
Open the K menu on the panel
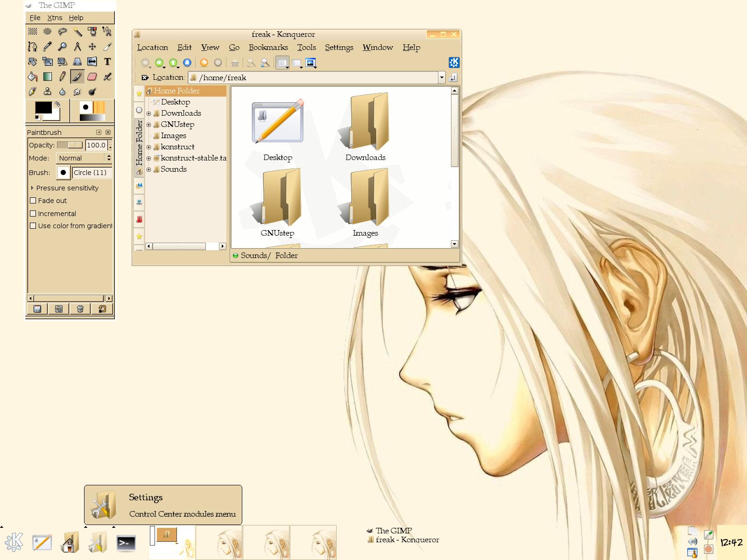pos(14,542)
